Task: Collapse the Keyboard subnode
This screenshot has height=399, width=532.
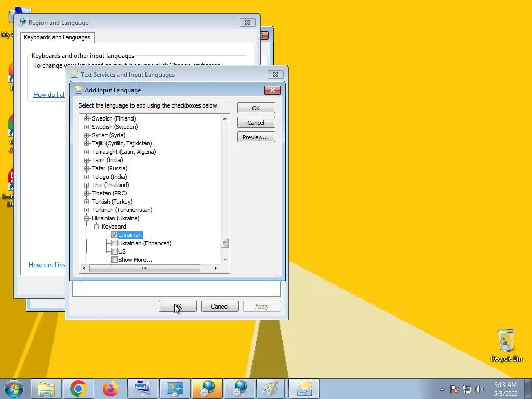Action: [96, 227]
